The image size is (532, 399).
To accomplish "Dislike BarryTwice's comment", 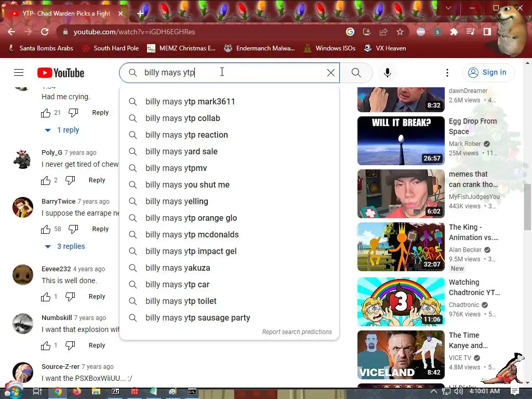I will pos(73,229).
